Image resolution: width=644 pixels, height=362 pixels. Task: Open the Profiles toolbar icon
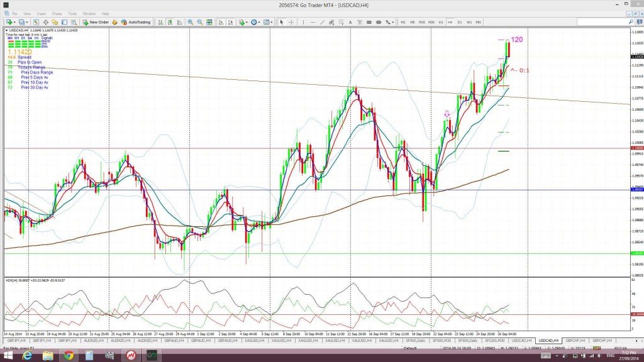pos(22,22)
